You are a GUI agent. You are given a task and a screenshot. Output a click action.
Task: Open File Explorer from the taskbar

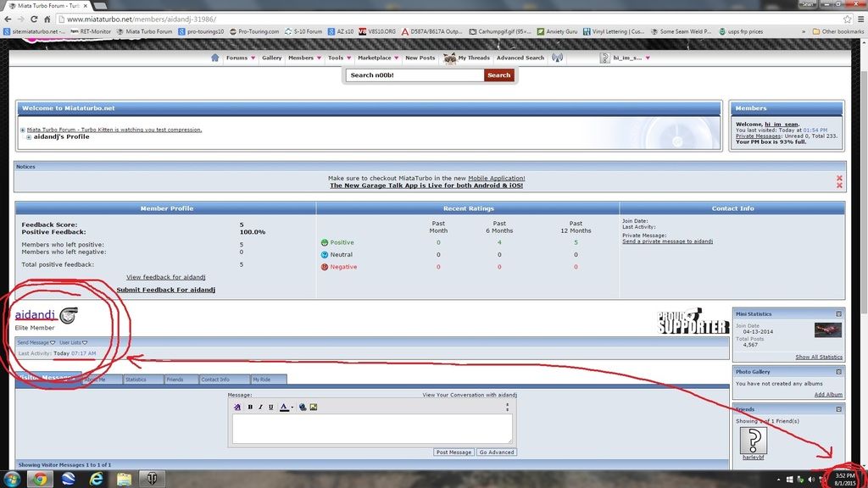(124, 479)
